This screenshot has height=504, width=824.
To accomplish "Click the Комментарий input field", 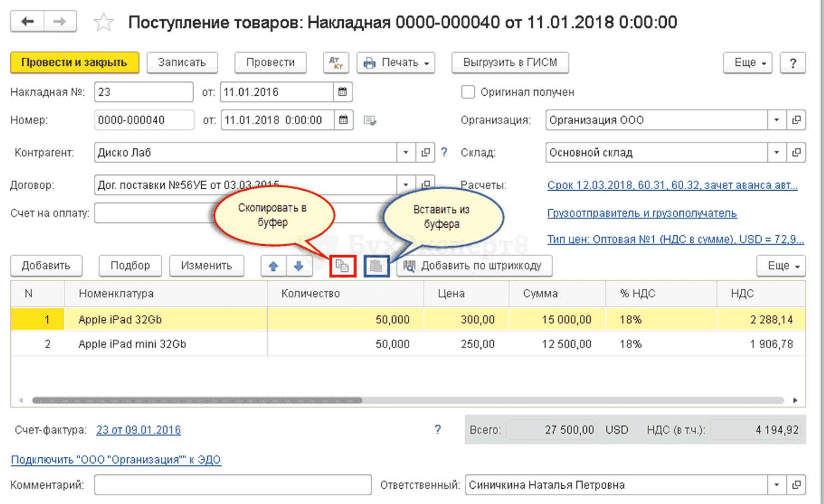I will click(233, 485).
